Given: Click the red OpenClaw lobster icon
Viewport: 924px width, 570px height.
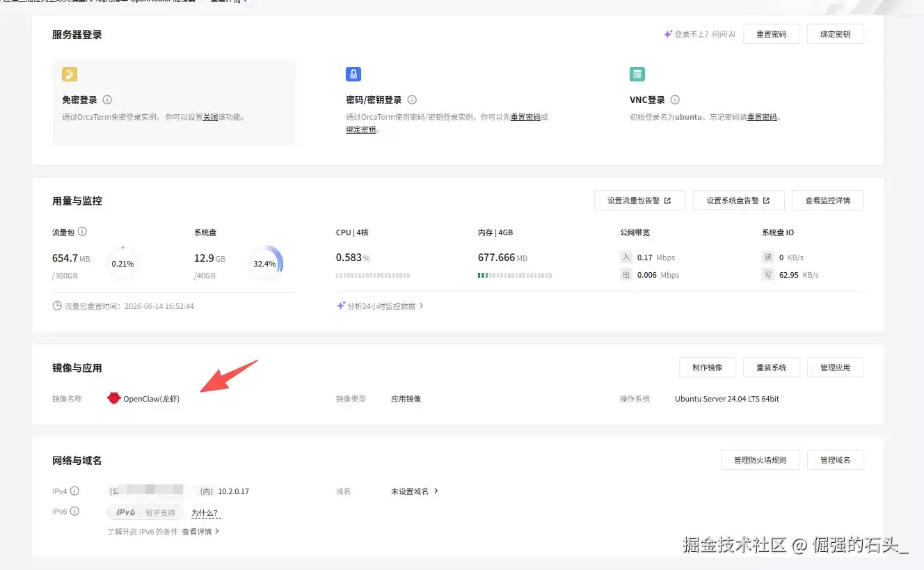Looking at the screenshot, I should pos(114,398).
